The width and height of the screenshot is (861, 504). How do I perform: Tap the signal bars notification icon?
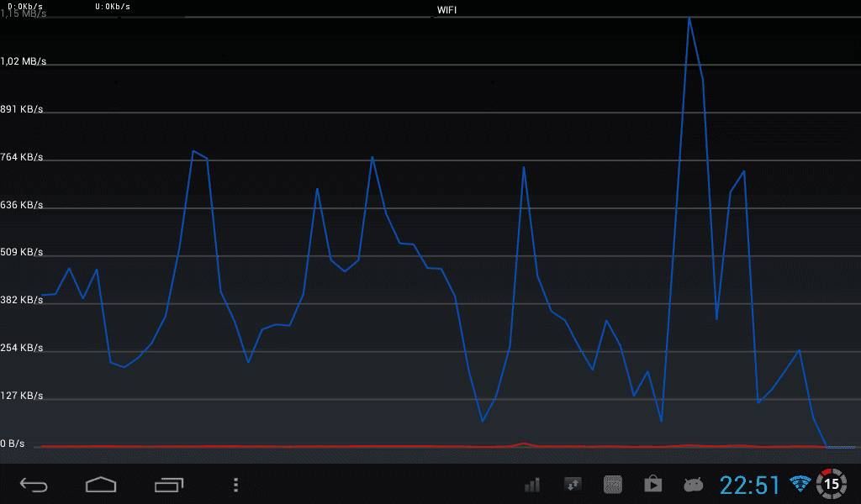click(x=532, y=485)
